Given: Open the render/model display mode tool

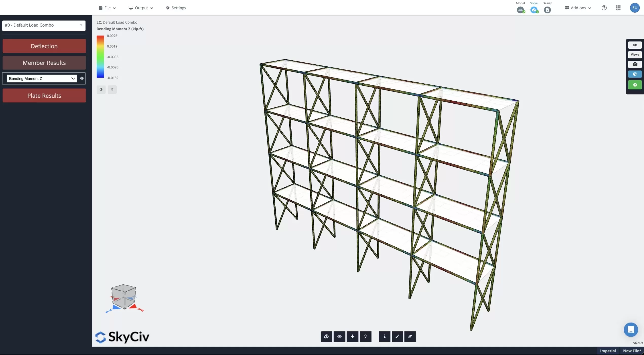Looking at the screenshot, I should (326, 337).
